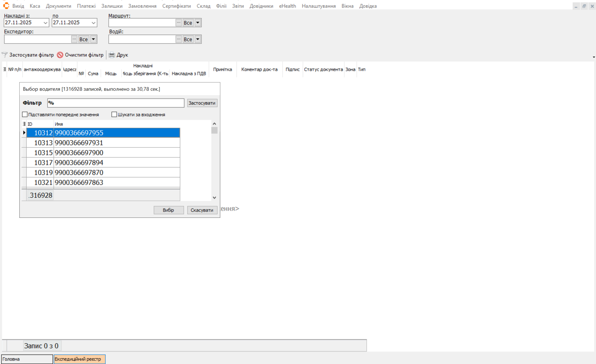The image size is (596, 364).
Task: Switch to the Головна tab
Action: point(27,359)
